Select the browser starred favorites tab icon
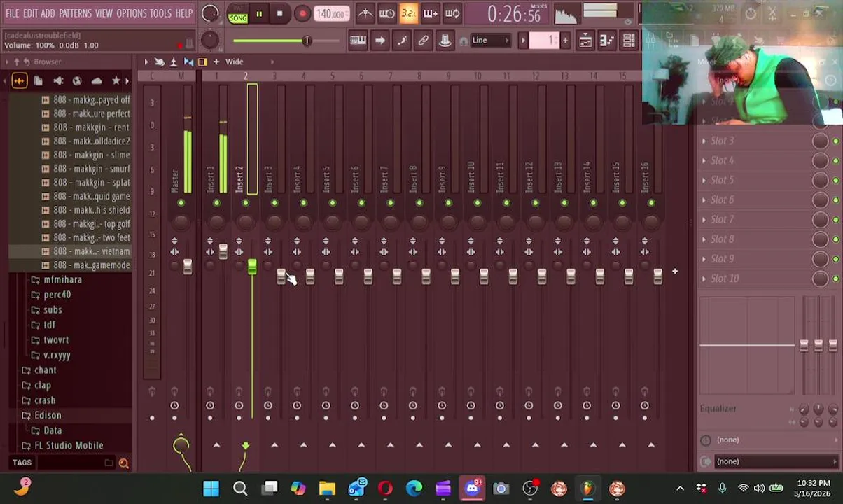 click(116, 81)
